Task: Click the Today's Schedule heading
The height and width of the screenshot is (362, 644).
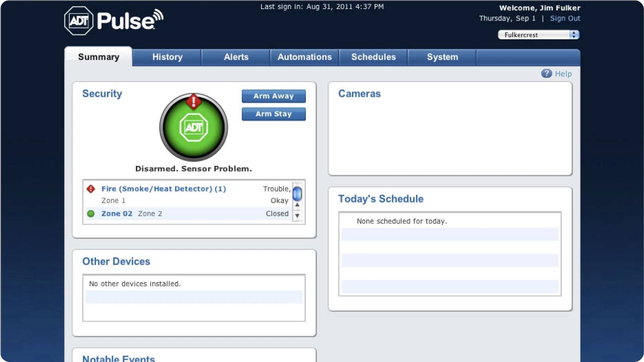Action: [381, 199]
